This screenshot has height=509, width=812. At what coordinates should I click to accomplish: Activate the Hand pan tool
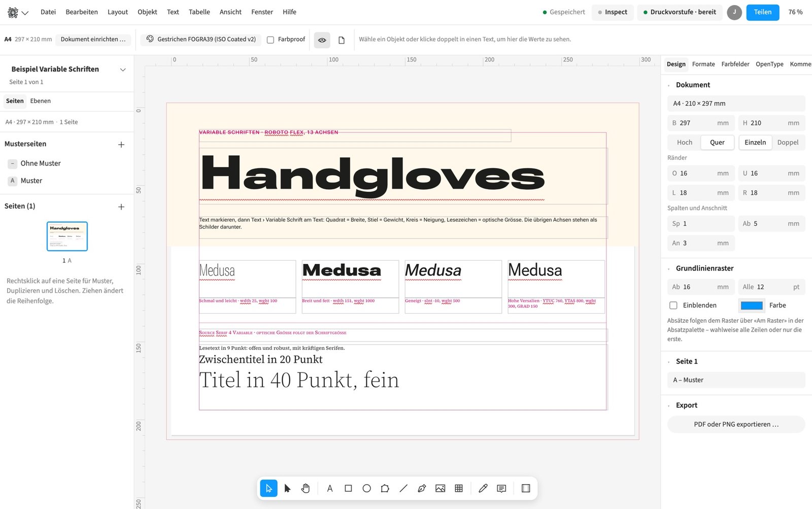[x=306, y=488]
